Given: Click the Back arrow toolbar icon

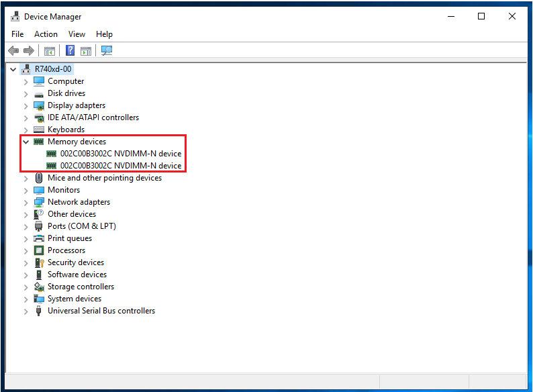Looking at the screenshot, I should point(13,50).
